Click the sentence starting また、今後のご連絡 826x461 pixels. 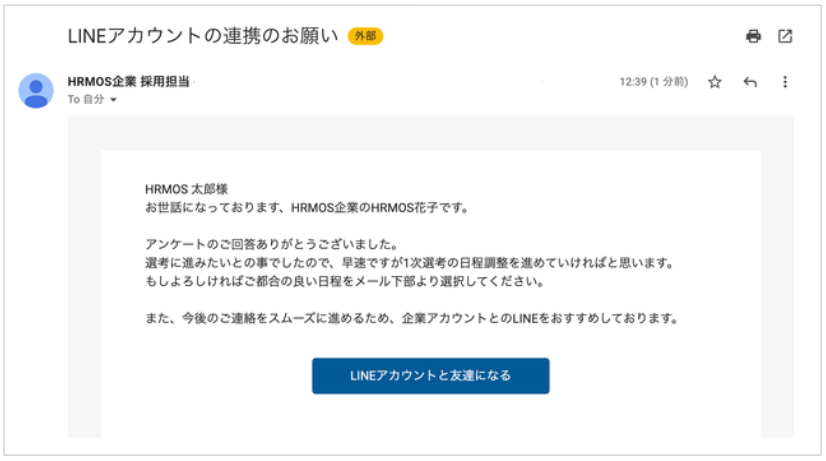tap(411, 319)
